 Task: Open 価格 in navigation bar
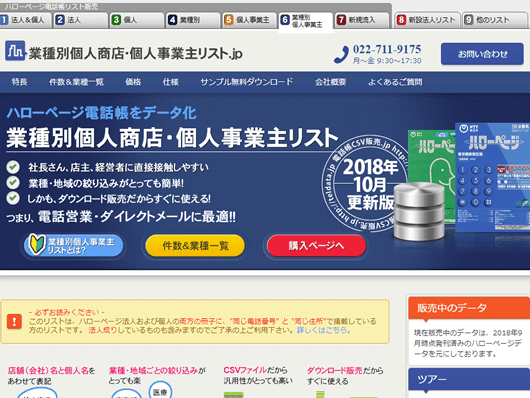pyautogui.click(x=133, y=82)
